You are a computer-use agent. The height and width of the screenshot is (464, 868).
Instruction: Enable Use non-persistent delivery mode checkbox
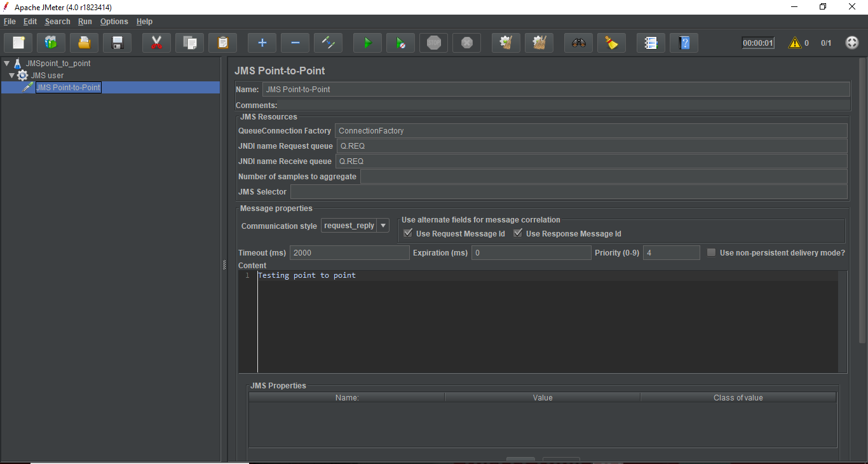coord(712,252)
